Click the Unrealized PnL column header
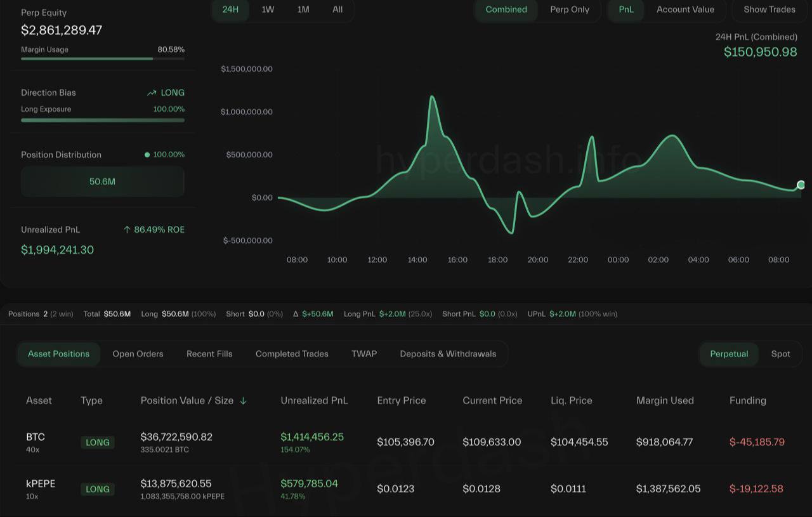The width and height of the screenshot is (812, 517). 314,401
